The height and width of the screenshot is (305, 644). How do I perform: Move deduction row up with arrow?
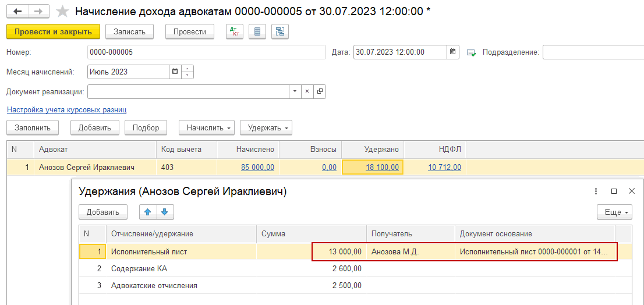click(148, 212)
